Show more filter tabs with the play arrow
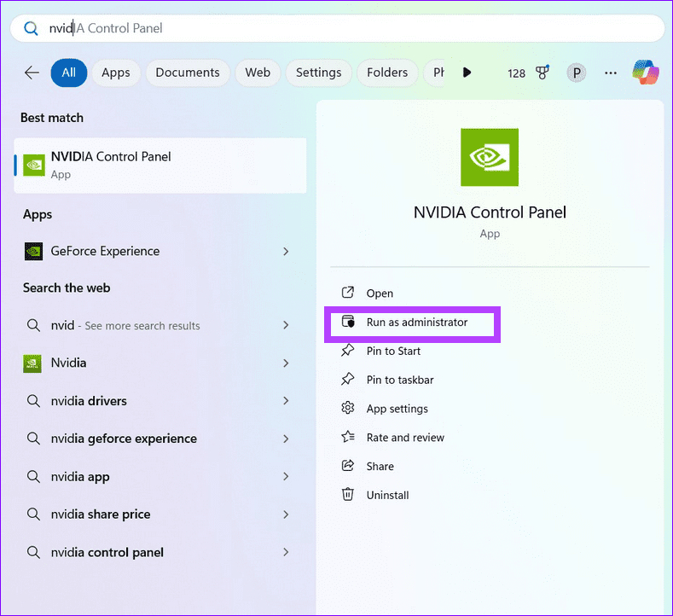Viewport: 673px width, 616px height. click(467, 73)
